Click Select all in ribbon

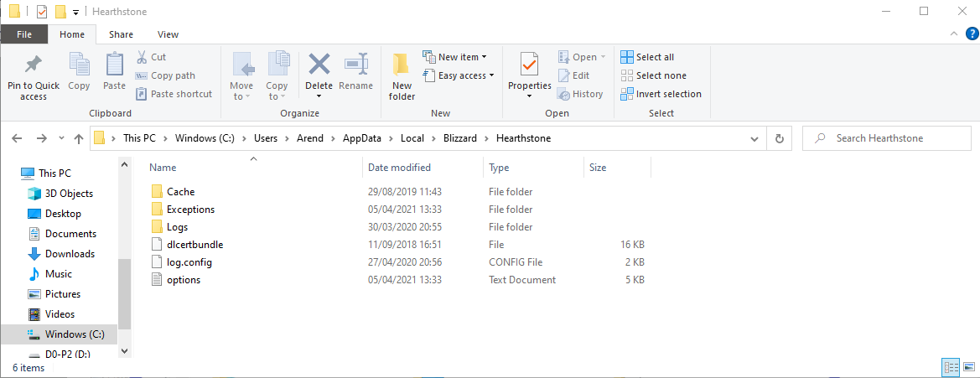[647, 57]
